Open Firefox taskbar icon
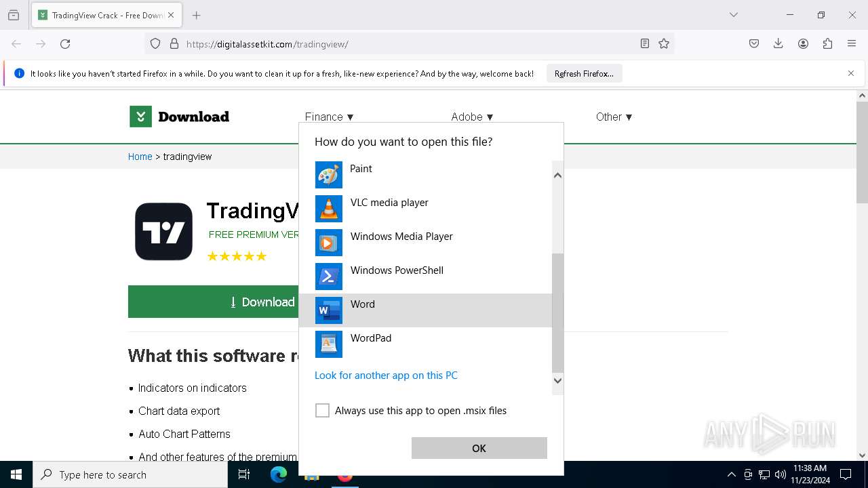The width and height of the screenshot is (868, 488). pyautogui.click(x=345, y=474)
